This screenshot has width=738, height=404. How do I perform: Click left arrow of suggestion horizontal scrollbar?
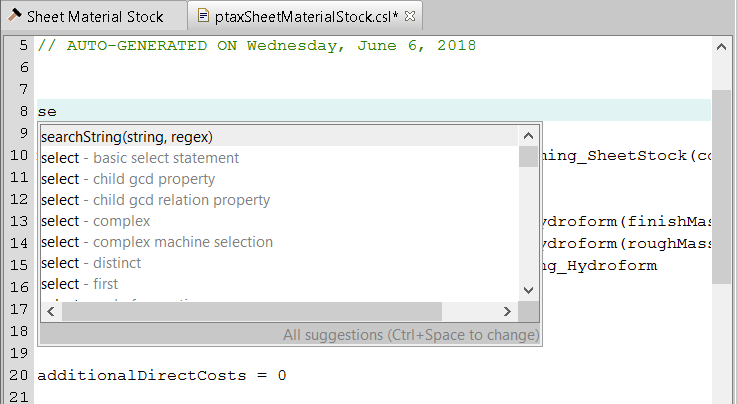[50, 312]
